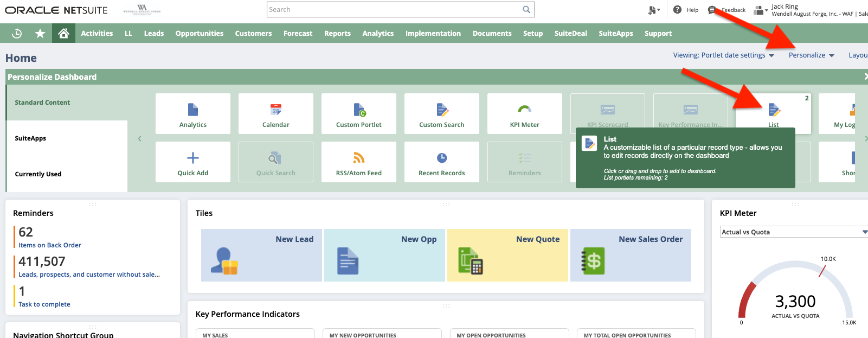Screen dimensions: 868x338
Task: Add the Calendar portlet tile
Action: pos(276,113)
